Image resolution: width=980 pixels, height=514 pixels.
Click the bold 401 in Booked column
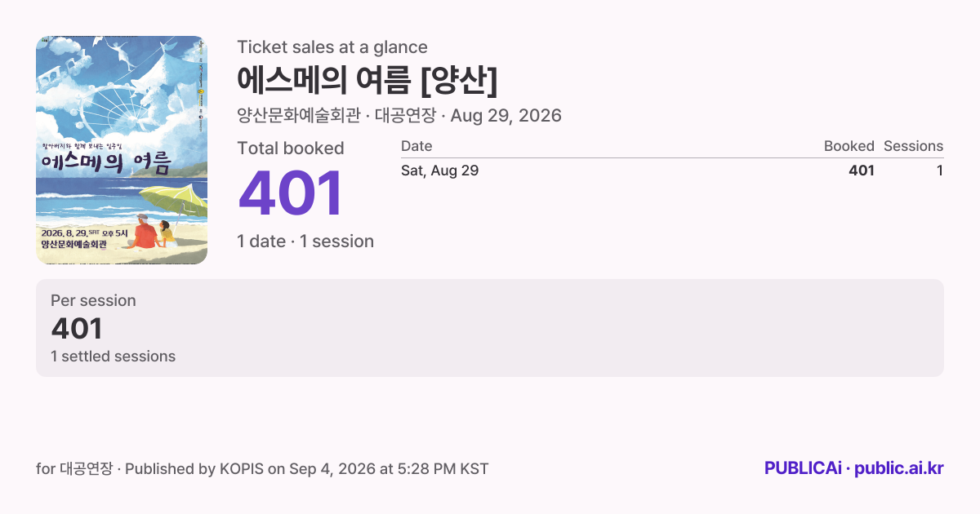point(862,171)
